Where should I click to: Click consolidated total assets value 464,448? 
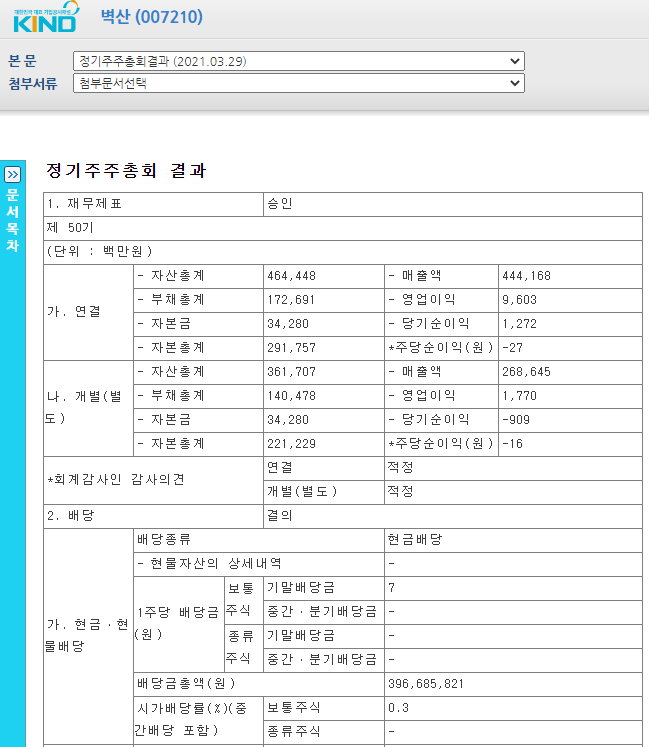292,276
